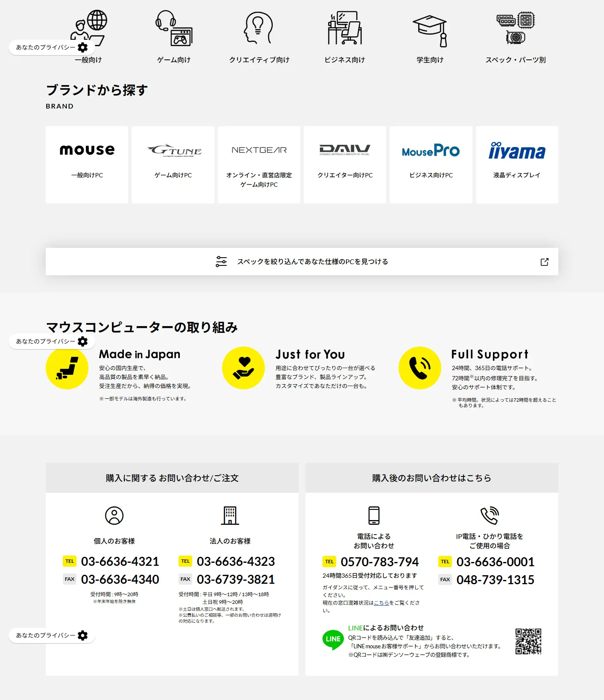Click 購入後のお問い合わせはこちら header

(432, 478)
